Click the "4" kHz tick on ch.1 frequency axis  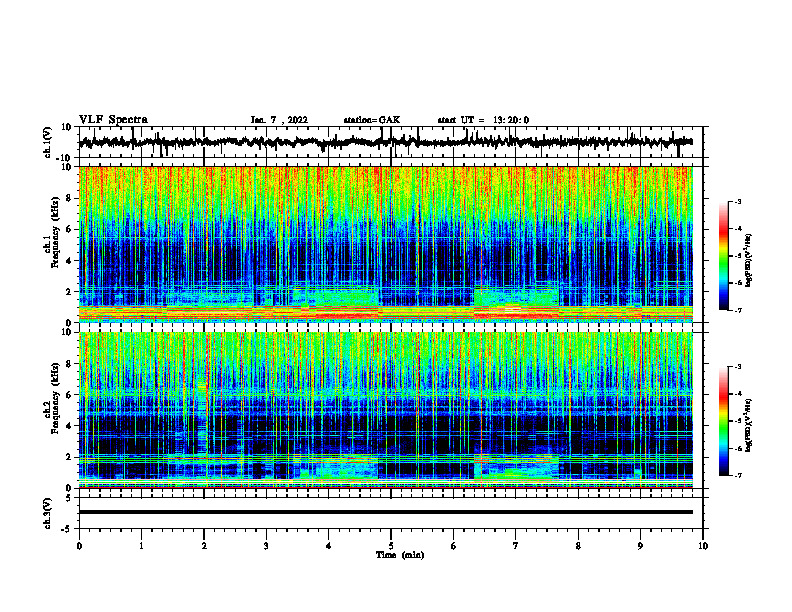click(x=70, y=261)
